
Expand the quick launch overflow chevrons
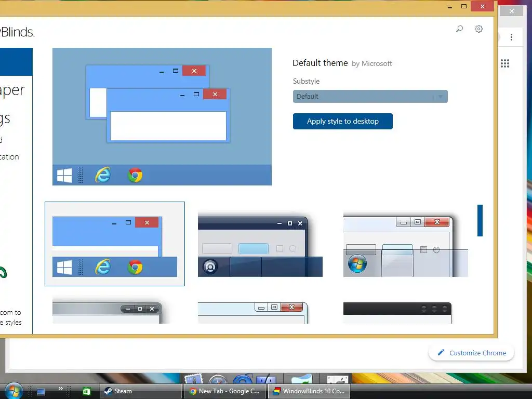coord(60,388)
